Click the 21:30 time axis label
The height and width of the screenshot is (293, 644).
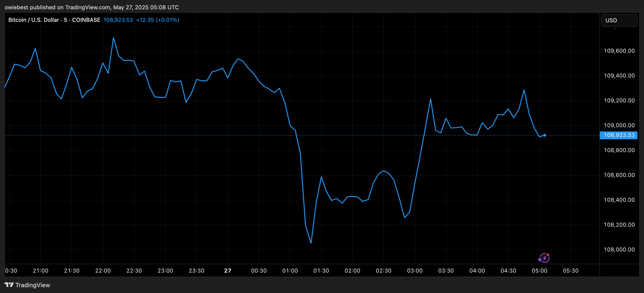[x=72, y=271]
